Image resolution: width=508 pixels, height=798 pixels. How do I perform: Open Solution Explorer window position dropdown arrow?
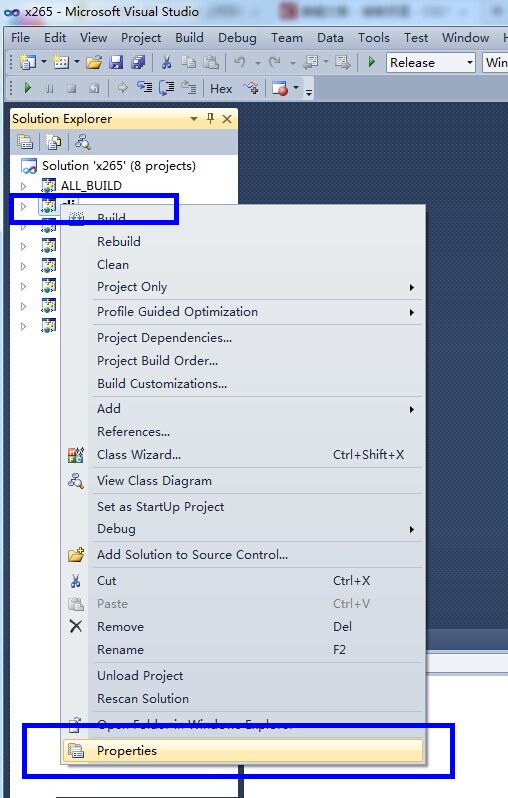pos(193,119)
